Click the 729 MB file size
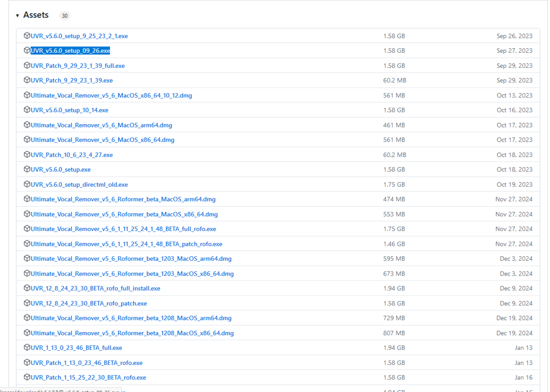This screenshot has width=550, height=392. click(x=394, y=318)
